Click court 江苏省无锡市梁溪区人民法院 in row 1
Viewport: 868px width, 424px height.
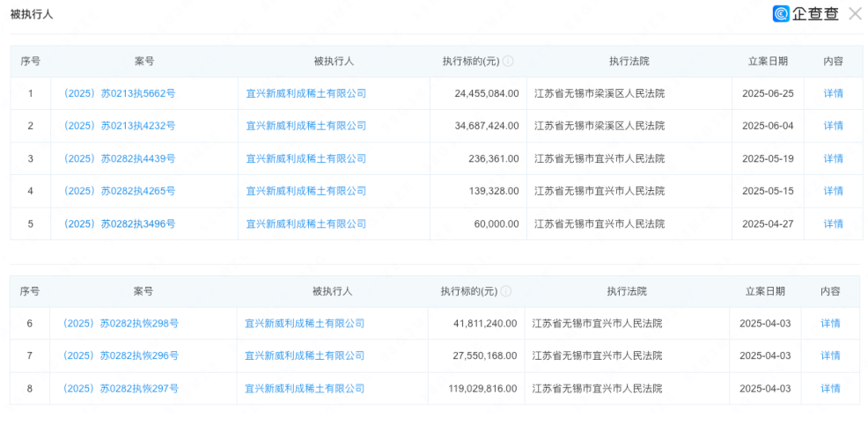coord(600,93)
